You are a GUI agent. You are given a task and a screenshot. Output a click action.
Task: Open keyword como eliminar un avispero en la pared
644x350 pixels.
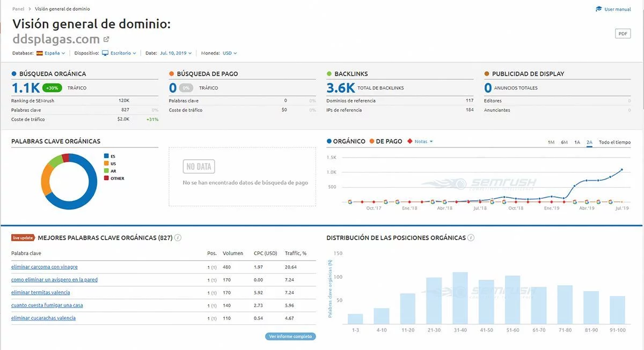click(x=54, y=280)
